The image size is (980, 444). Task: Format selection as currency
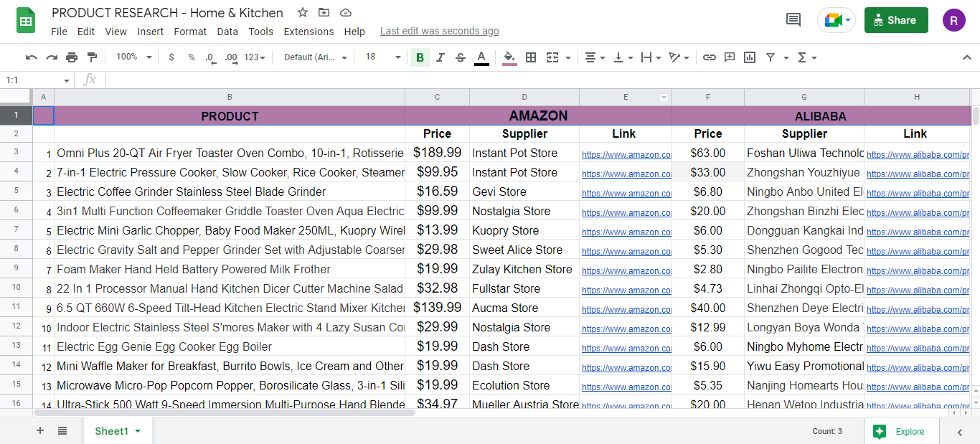click(x=171, y=57)
